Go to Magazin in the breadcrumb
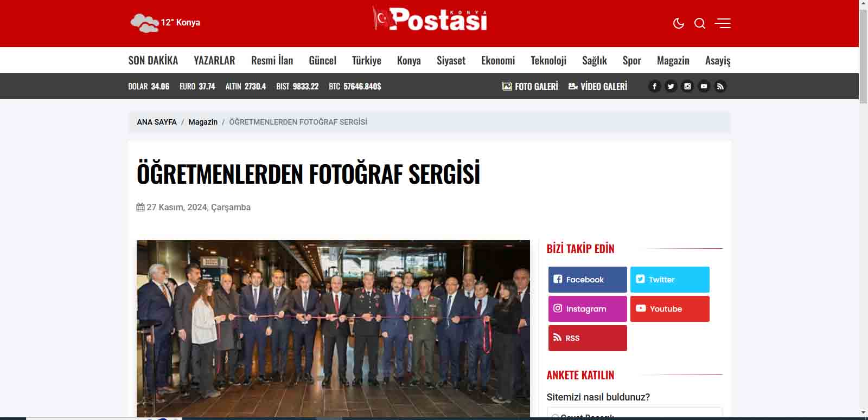 203,122
